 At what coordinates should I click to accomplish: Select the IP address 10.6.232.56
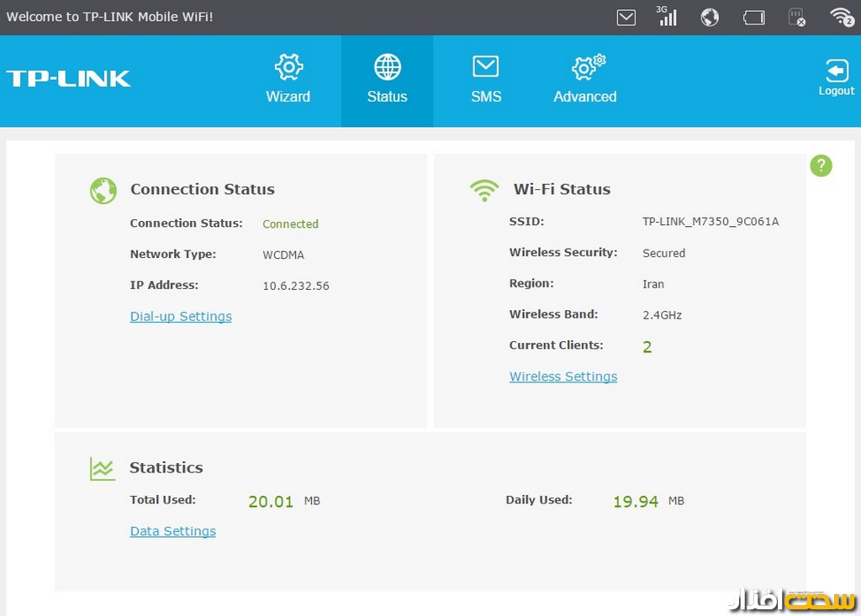point(296,286)
